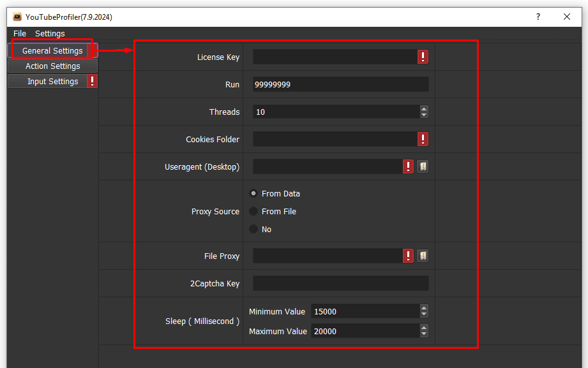
Task: Click the help question mark button
Action: (x=538, y=17)
